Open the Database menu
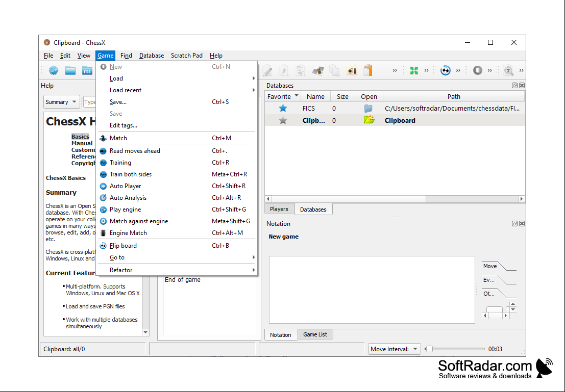Screen dimensions: 565x392 (x=152, y=56)
